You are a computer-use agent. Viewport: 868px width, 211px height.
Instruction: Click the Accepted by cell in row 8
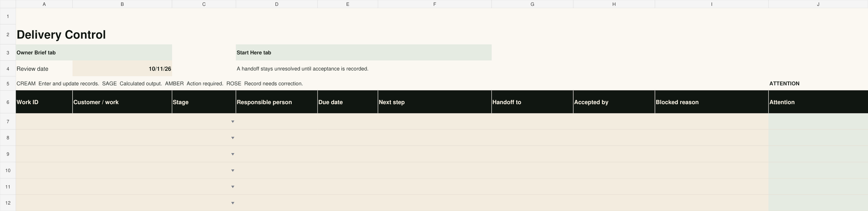pyautogui.click(x=614, y=138)
